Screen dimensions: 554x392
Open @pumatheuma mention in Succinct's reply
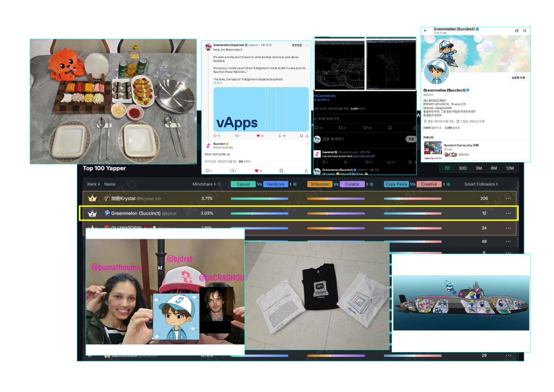click(363, 156)
